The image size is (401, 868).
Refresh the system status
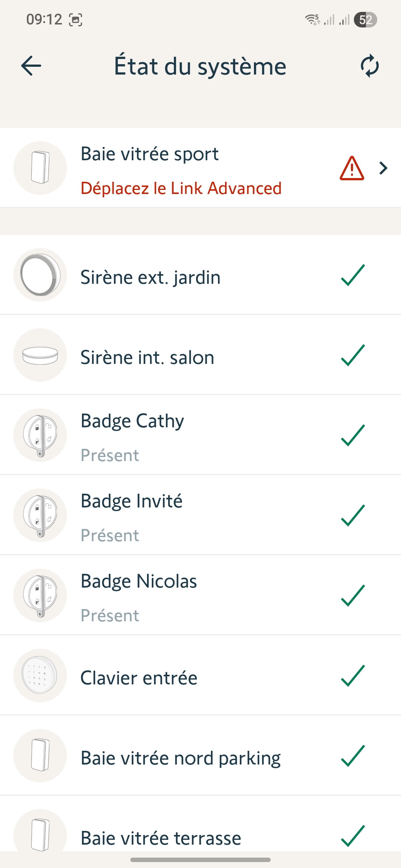click(369, 66)
